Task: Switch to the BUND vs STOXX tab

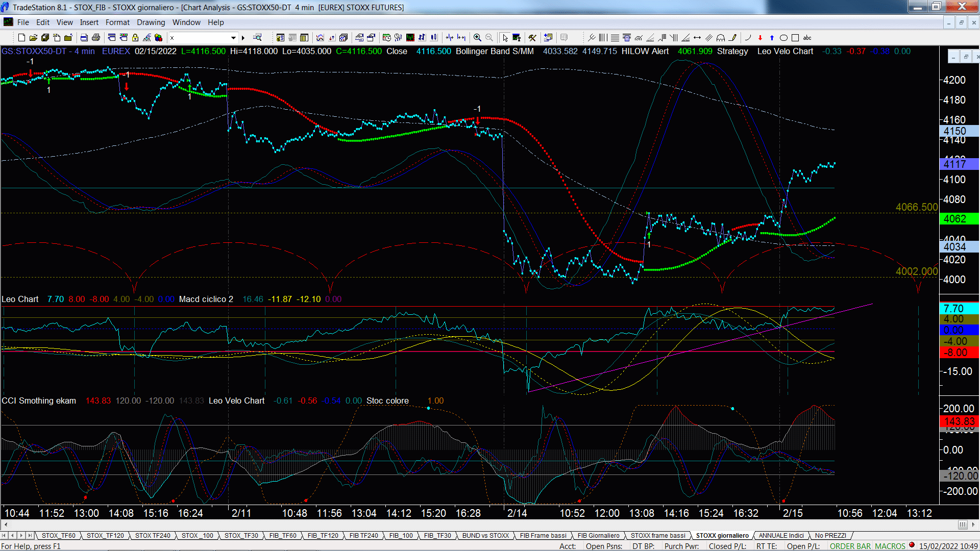Action: pyautogui.click(x=485, y=535)
